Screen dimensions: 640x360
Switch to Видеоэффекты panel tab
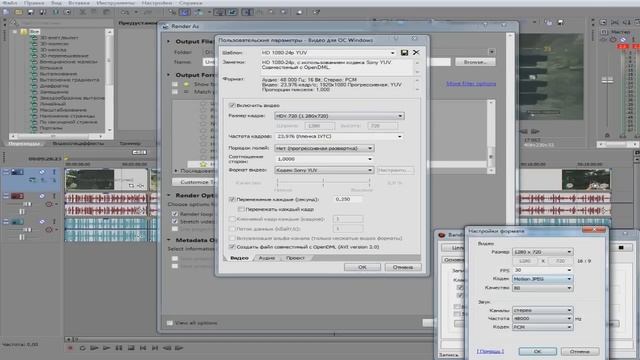(x=78, y=144)
